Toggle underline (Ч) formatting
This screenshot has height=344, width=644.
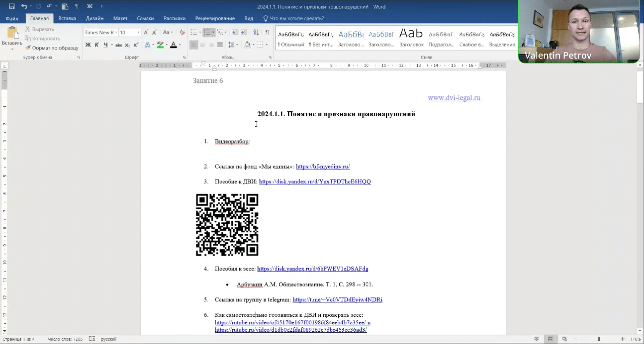[x=105, y=45]
